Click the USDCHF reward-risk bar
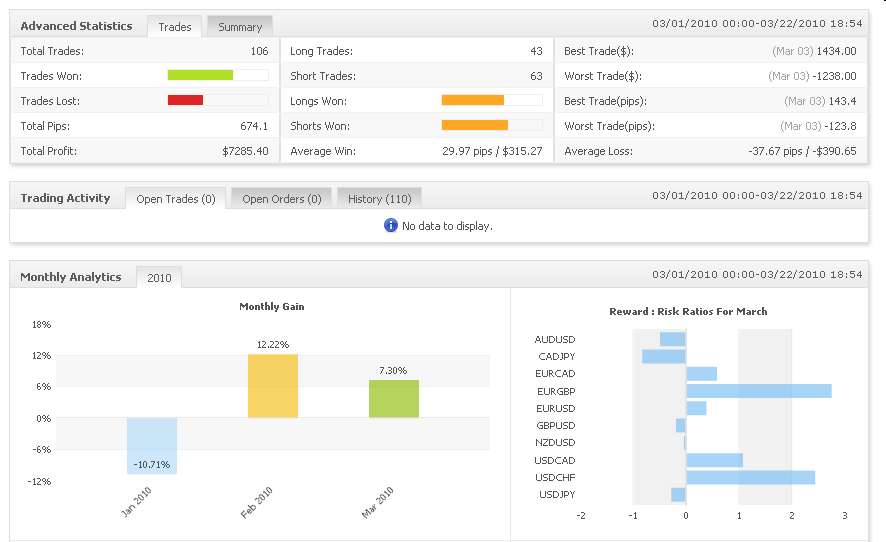The image size is (886, 542). (x=750, y=477)
